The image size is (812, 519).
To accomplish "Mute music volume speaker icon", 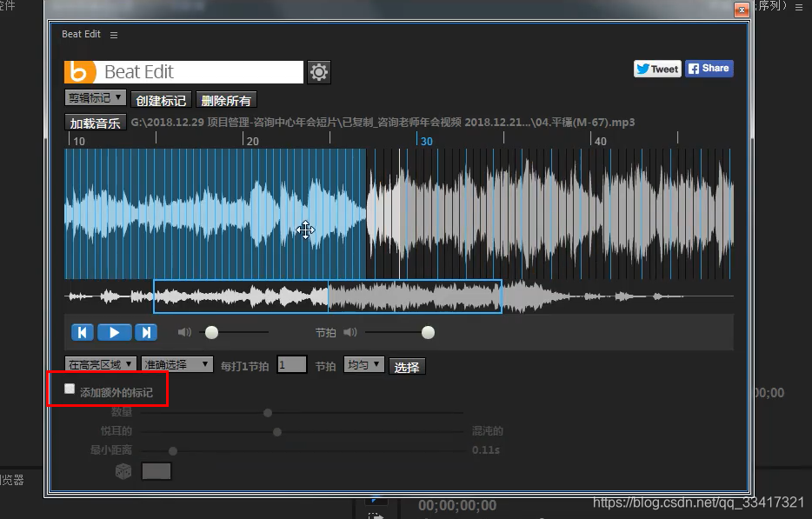I will pos(184,332).
